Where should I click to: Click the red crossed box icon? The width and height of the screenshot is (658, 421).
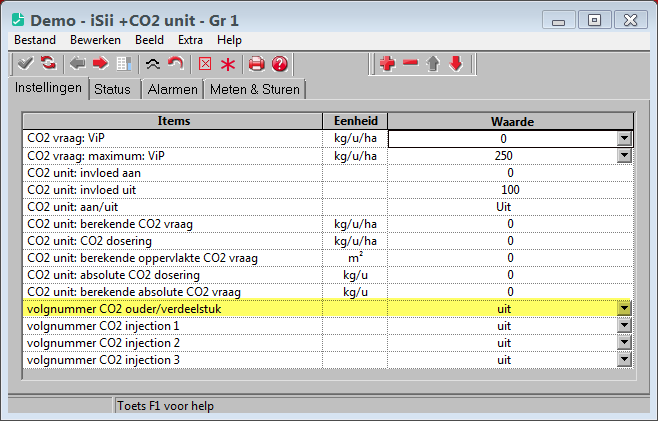(x=205, y=64)
